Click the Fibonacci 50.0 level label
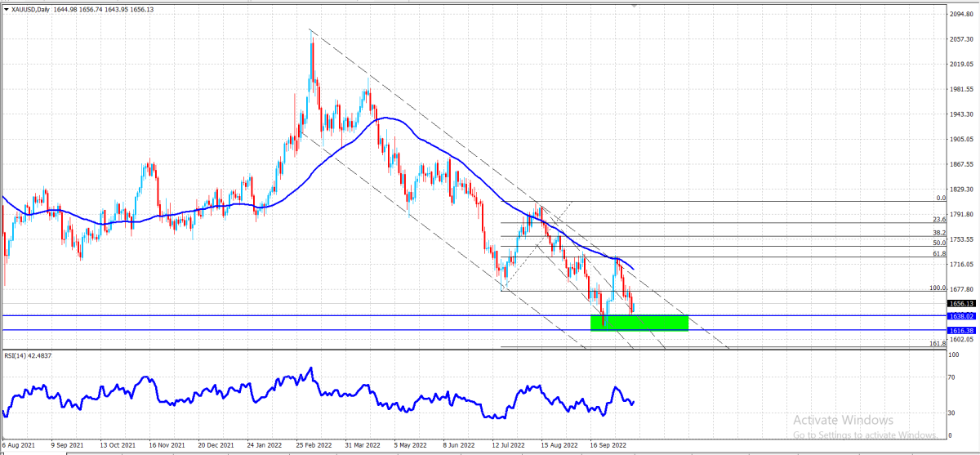 pyautogui.click(x=939, y=243)
